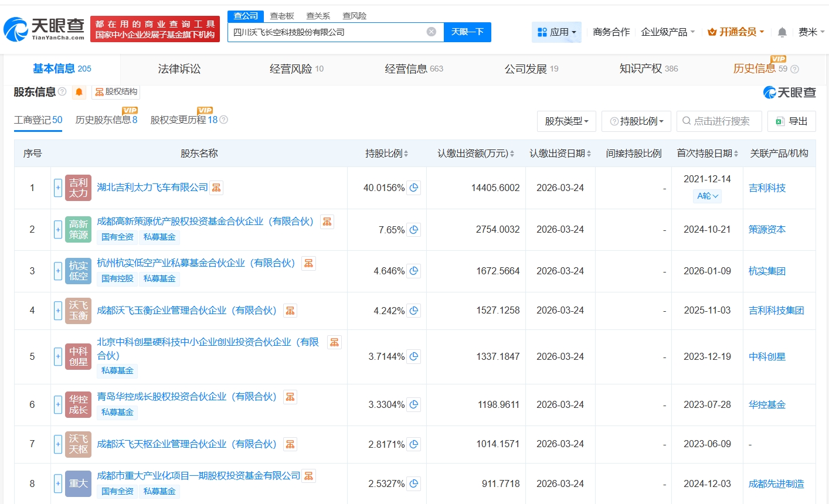Expand row 5 北京中科创星 shareholder details
Screen dimensions: 829x504
(x=58, y=357)
